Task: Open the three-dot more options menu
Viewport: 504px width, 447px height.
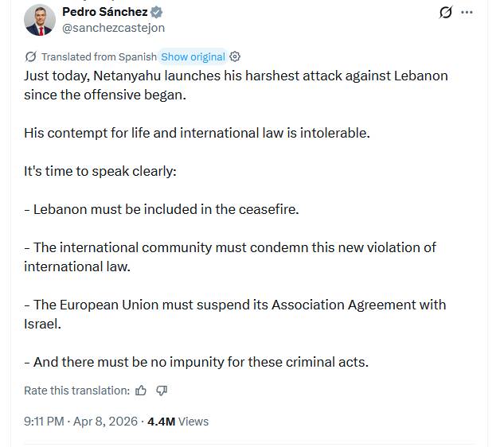Action: [x=467, y=12]
